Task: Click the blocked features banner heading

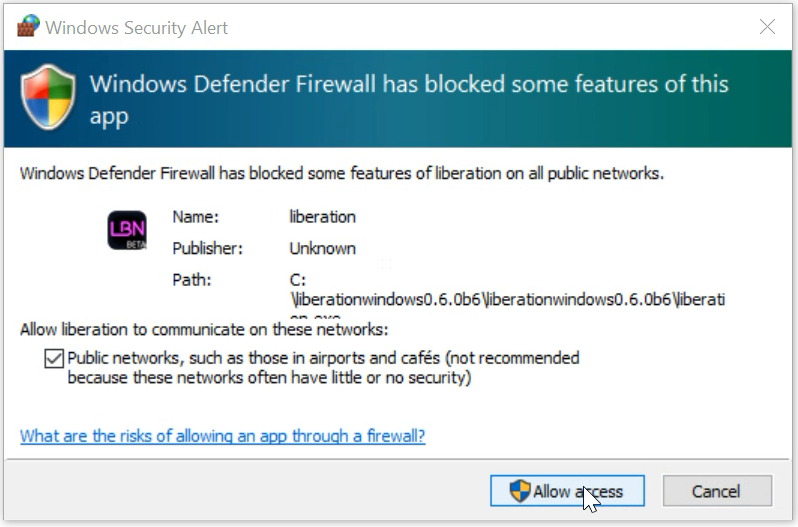Action: coord(409,99)
